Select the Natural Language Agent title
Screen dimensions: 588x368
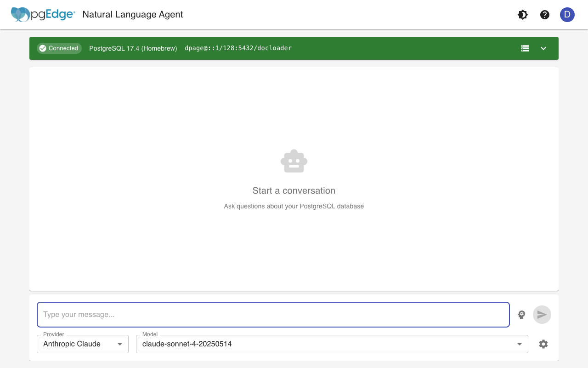click(x=132, y=14)
